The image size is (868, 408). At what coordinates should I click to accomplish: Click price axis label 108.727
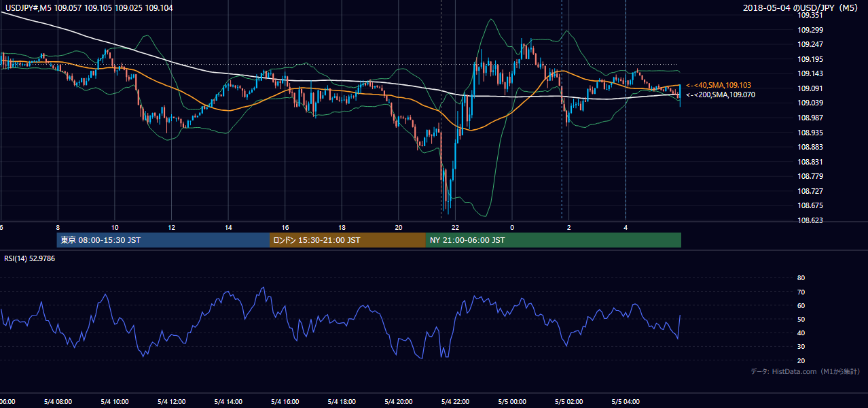(x=812, y=191)
